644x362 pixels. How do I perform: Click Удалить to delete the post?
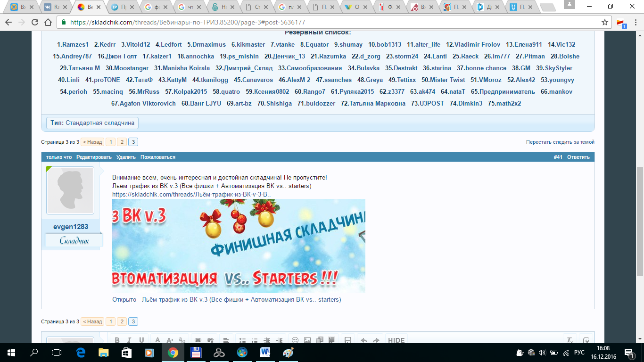pos(126,157)
